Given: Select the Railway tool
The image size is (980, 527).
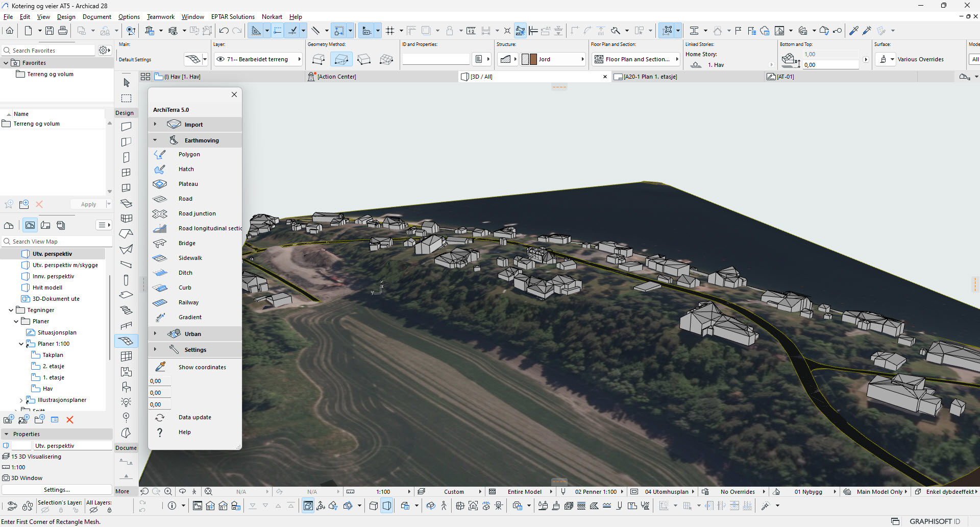Looking at the screenshot, I should tap(188, 302).
